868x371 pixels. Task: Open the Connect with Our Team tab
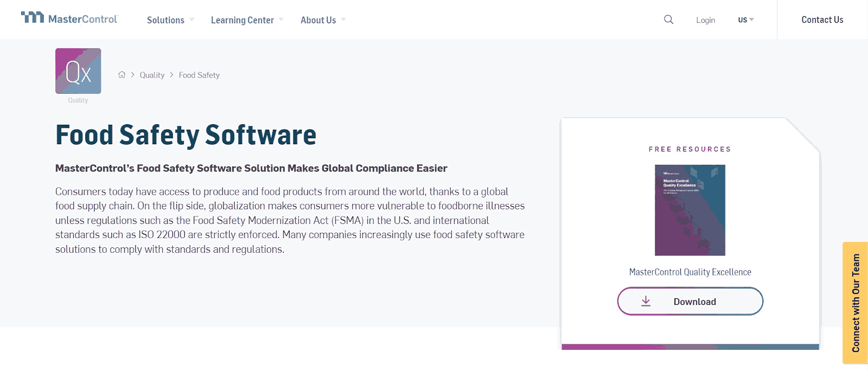pyautogui.click(x=856, y=303)
